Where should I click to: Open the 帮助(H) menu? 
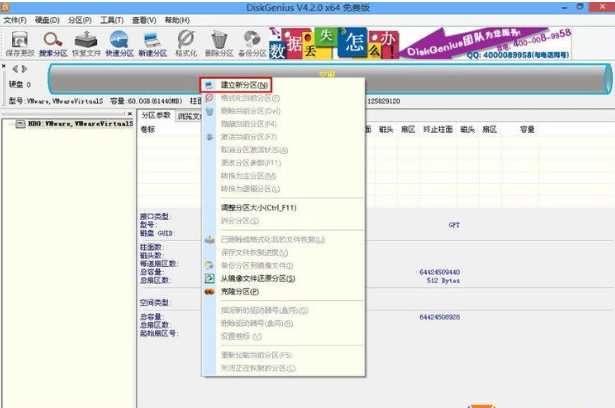[176, 20]
